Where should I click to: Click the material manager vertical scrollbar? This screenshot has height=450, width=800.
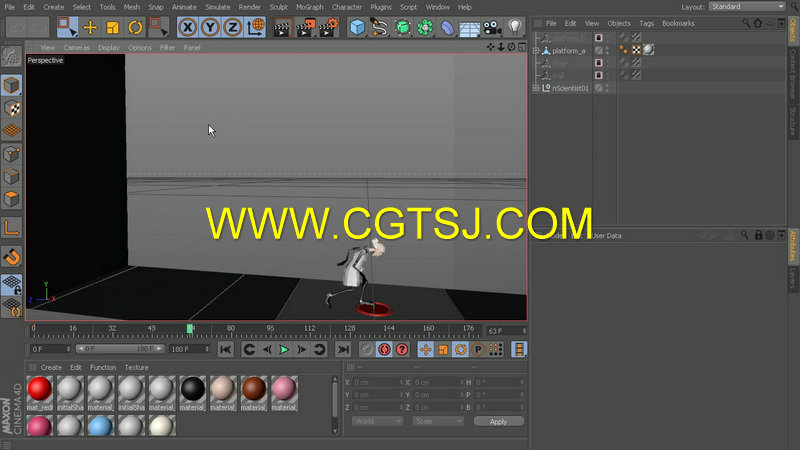(335, 406)
